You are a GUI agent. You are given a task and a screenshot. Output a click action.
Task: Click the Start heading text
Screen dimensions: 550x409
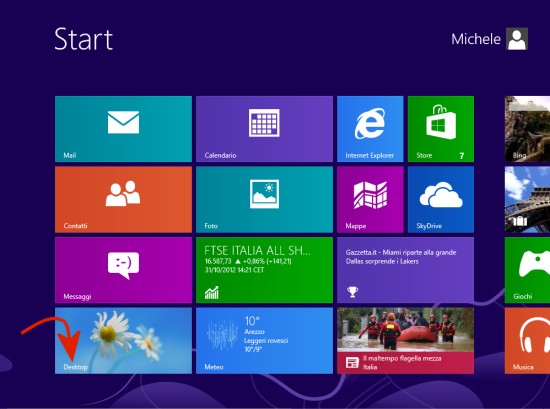point(83,39)
